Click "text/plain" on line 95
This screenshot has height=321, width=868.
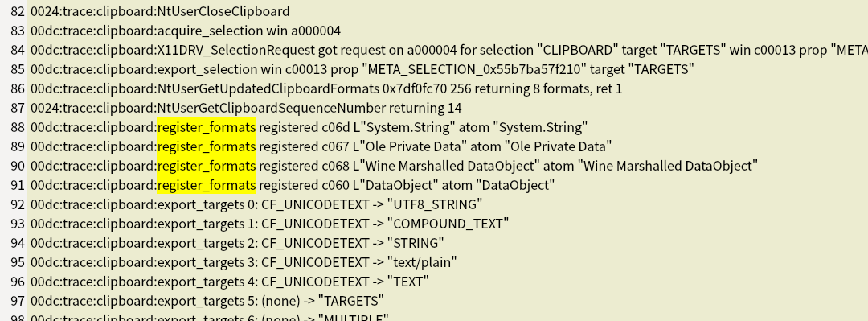coord(422,262)
